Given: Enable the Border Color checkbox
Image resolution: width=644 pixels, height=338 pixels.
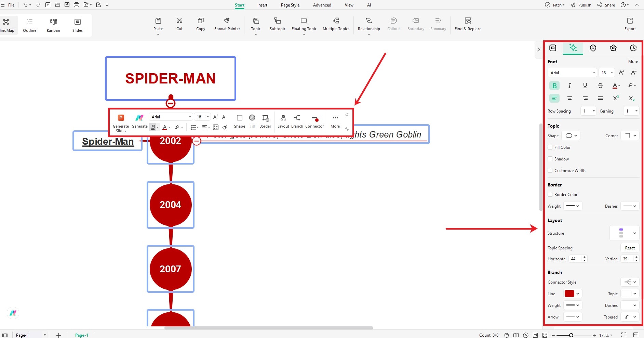Looking at the screenshot, I should click(550, 194).
